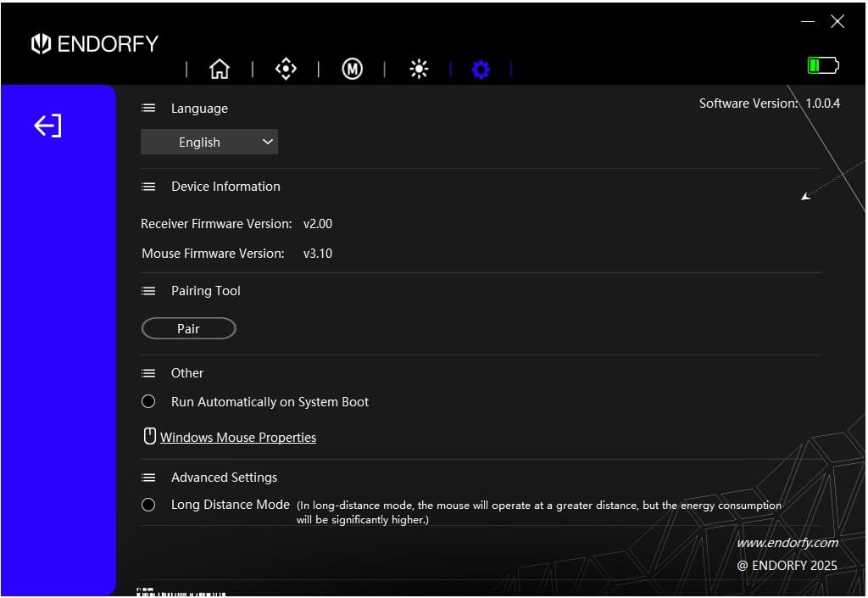The image size is (868, 598).
Task: Click the Long Distance Mode label
Action: (231, 505)
